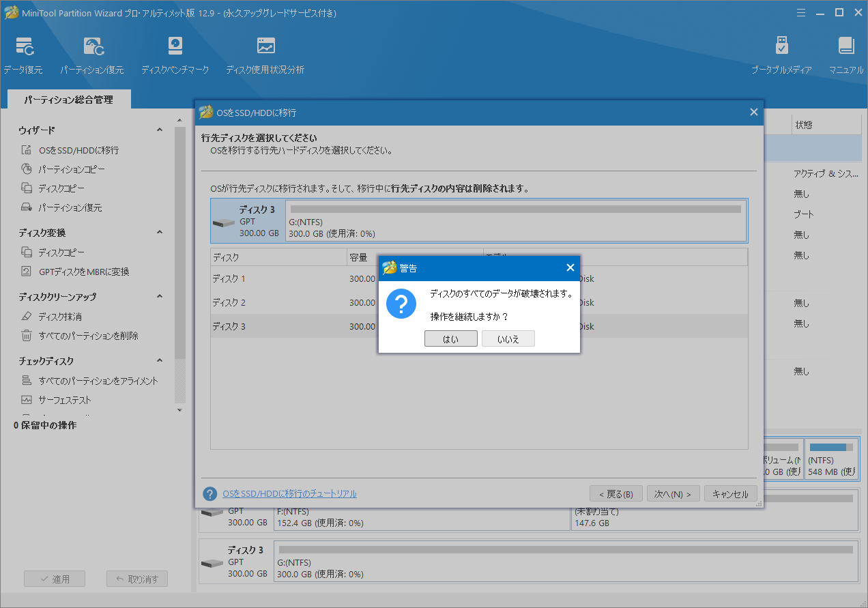Click G:(NTFS) partition in bottom ディスク 3 map

[566, 561]
